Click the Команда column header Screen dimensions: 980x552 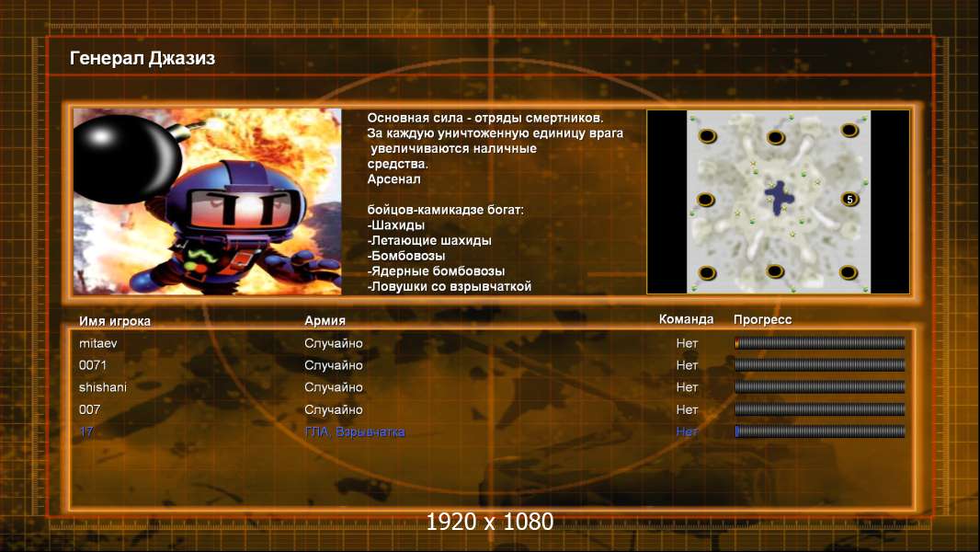(x=686, y=319)
